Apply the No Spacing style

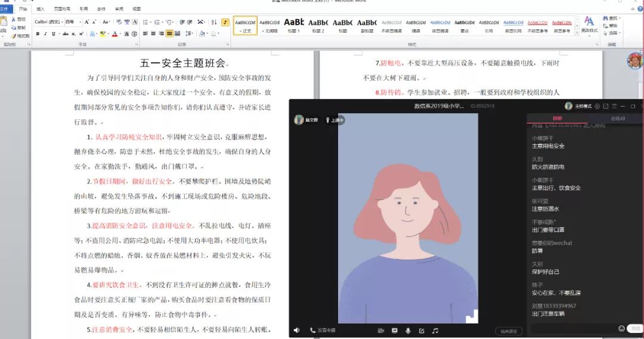[270, 26]
